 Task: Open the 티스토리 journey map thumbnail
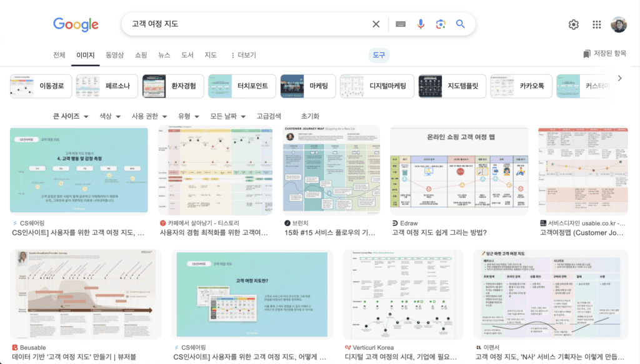215,170
